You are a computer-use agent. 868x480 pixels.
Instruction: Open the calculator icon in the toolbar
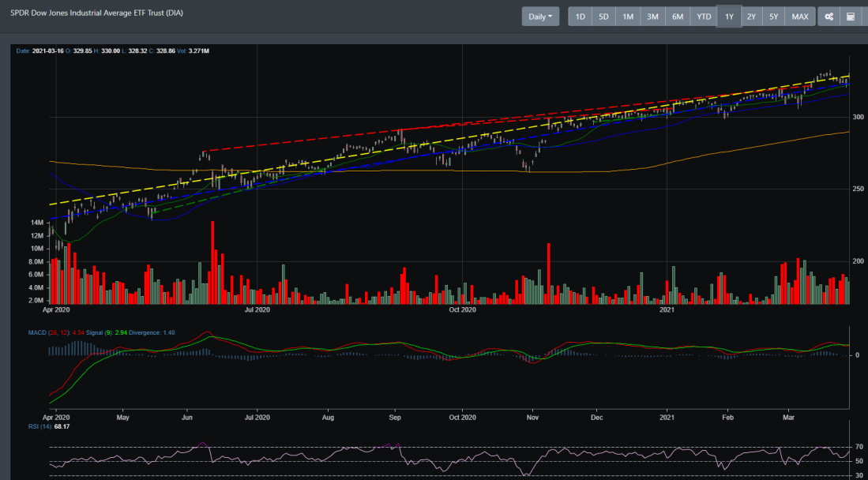click(x=851, y=17)
